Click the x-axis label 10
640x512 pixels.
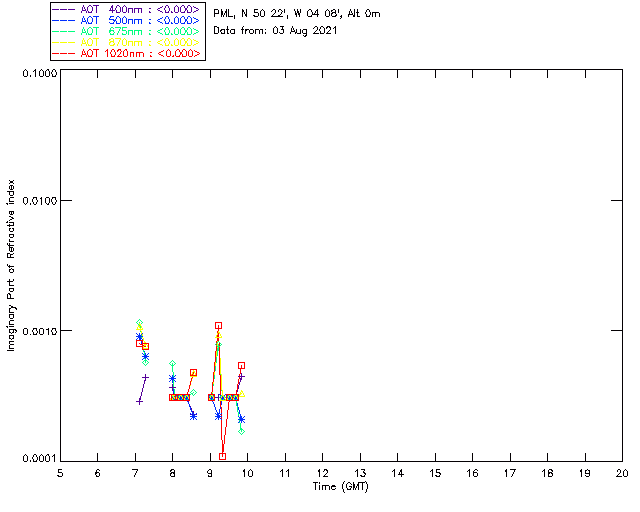[247, 473]
